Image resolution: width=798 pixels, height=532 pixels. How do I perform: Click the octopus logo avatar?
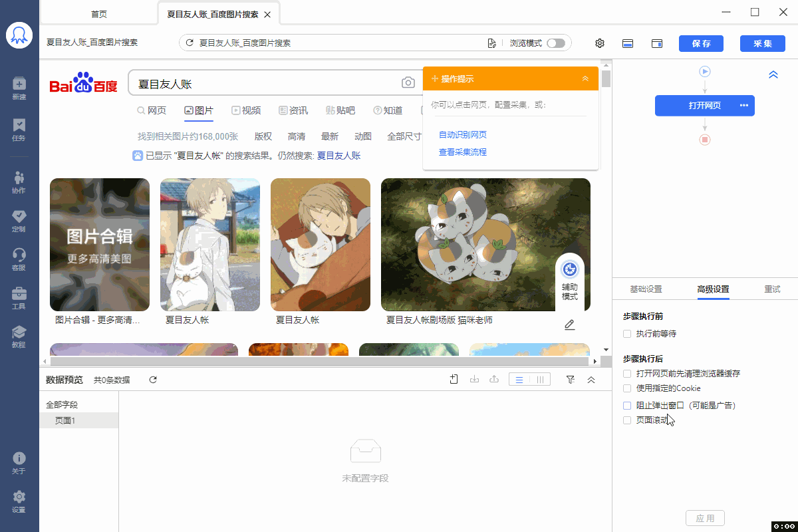click(x=19, y=35)
